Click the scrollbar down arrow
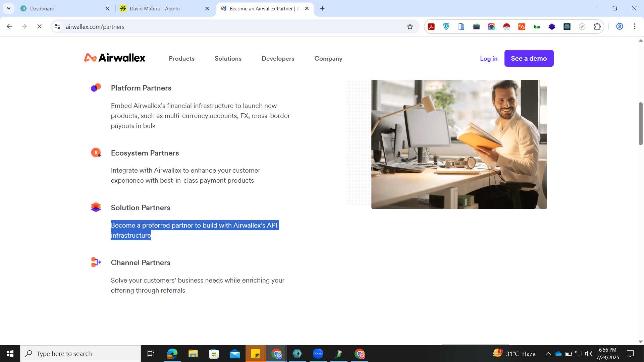The image size is (644, 362). pos(641,342)
